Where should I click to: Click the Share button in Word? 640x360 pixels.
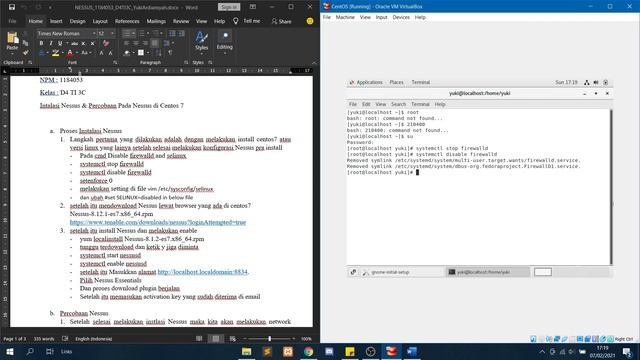coord(282,21)
